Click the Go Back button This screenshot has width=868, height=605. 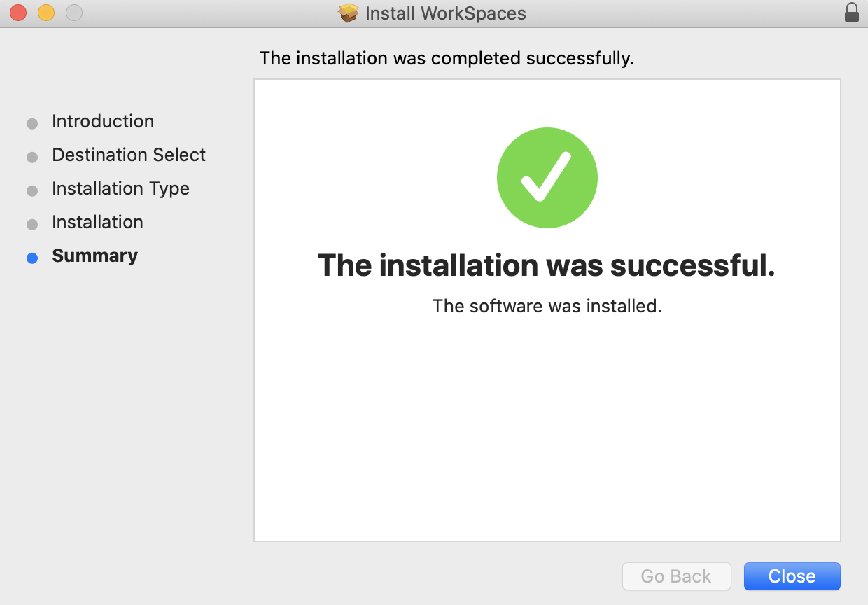[676, 576]
